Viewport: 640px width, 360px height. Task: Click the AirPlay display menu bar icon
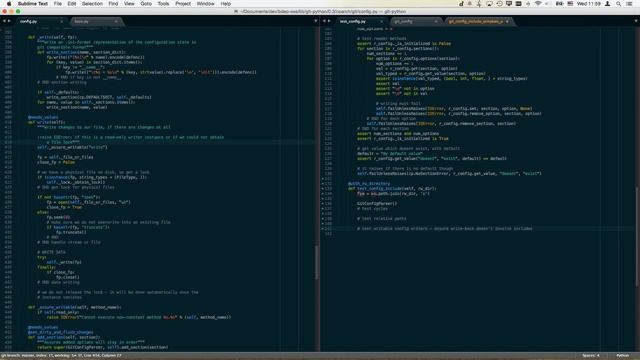coord(489,4)
